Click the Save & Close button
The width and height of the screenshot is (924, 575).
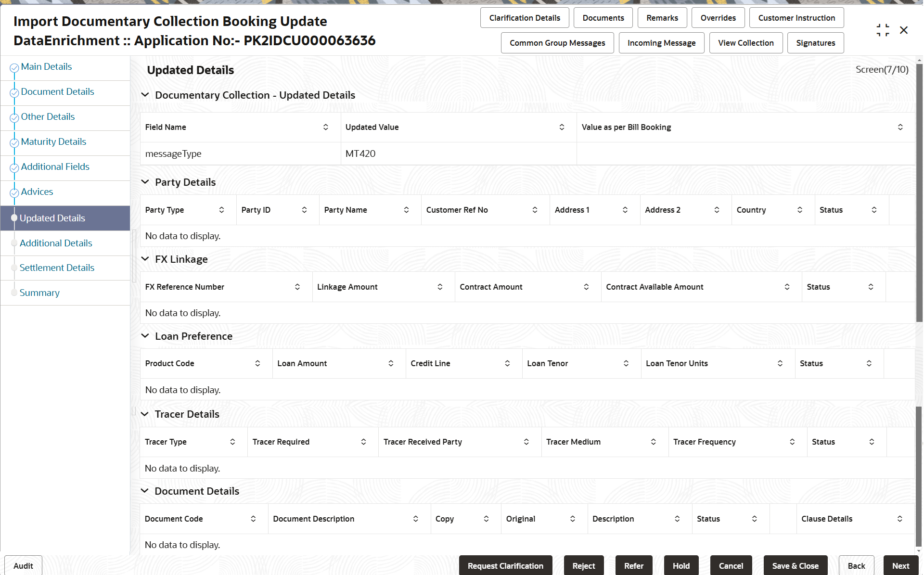pyautogui.click(x=795, y=566)
